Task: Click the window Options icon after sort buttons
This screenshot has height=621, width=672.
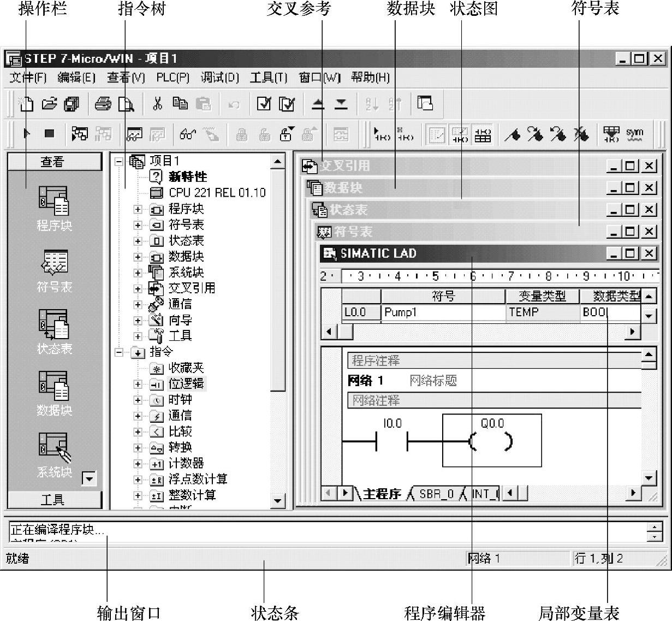Action: (x=425, y=103)
